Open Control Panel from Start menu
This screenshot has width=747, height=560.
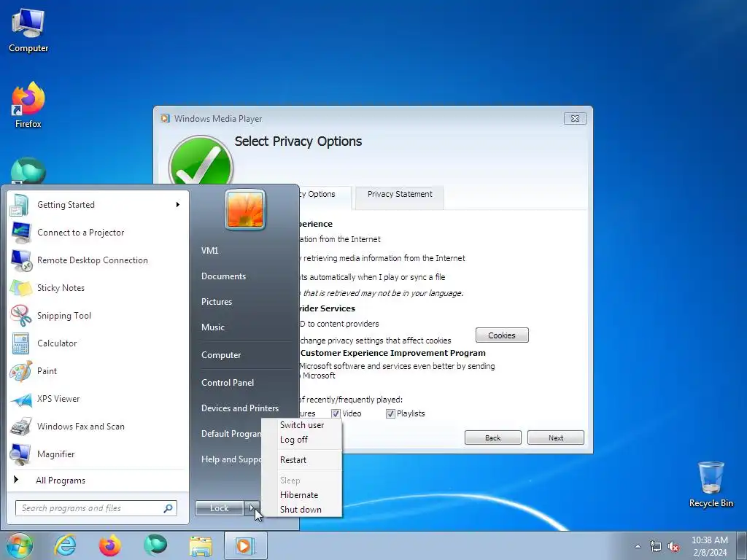pyautogui.click(x=228, y=382)
